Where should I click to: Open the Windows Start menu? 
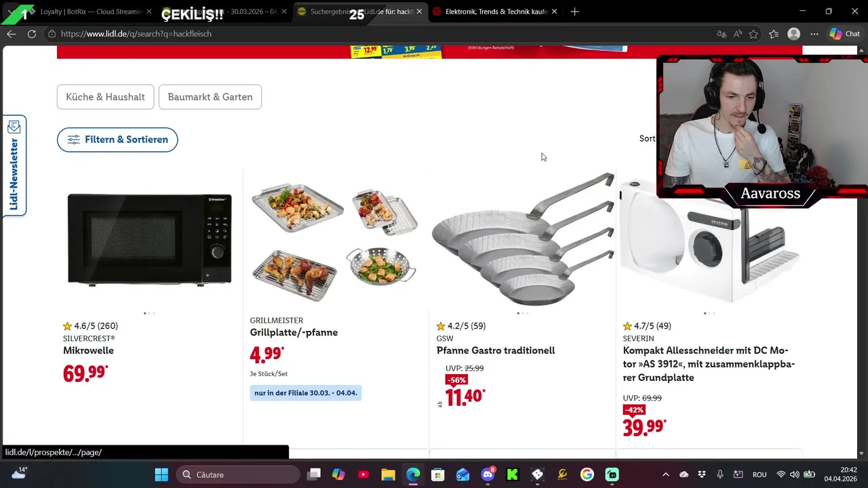point(161,474)
